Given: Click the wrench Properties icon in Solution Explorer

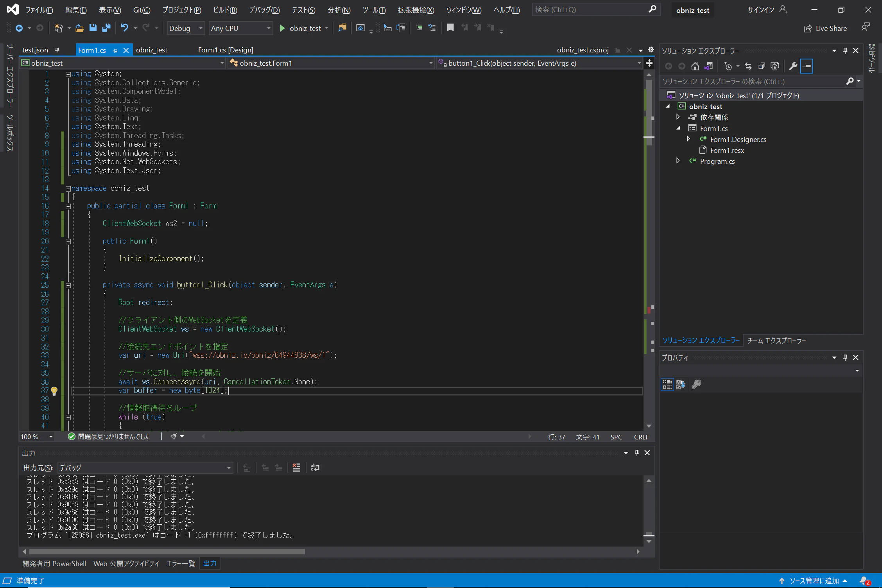Looking at the screenshot, I should (x=793, y=66).
